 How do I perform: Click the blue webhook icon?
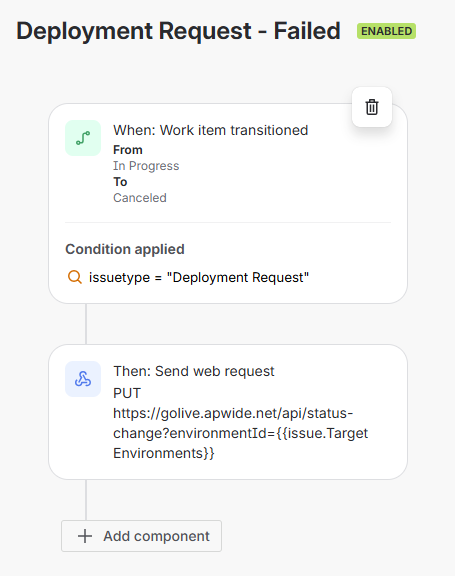pos(83,379)
